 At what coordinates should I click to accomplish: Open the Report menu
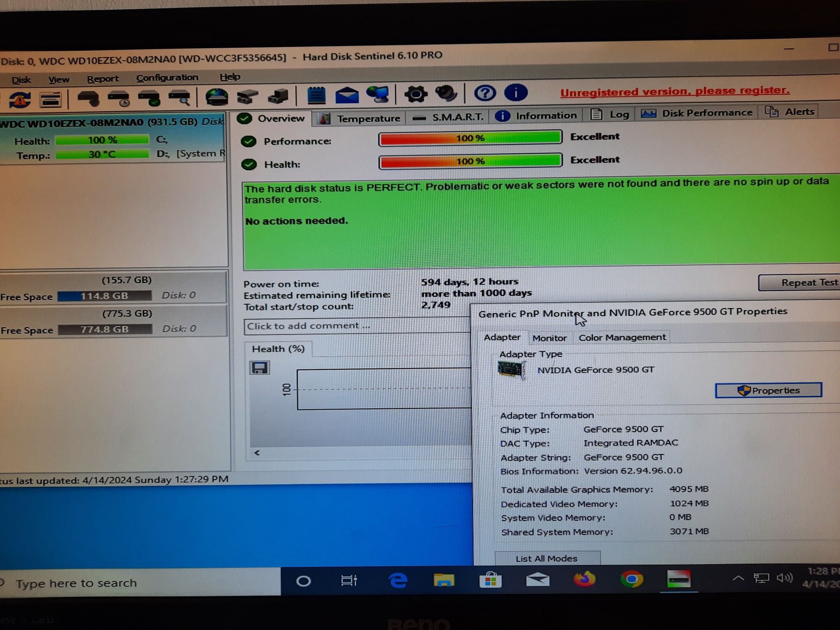(x=103, y=79)
